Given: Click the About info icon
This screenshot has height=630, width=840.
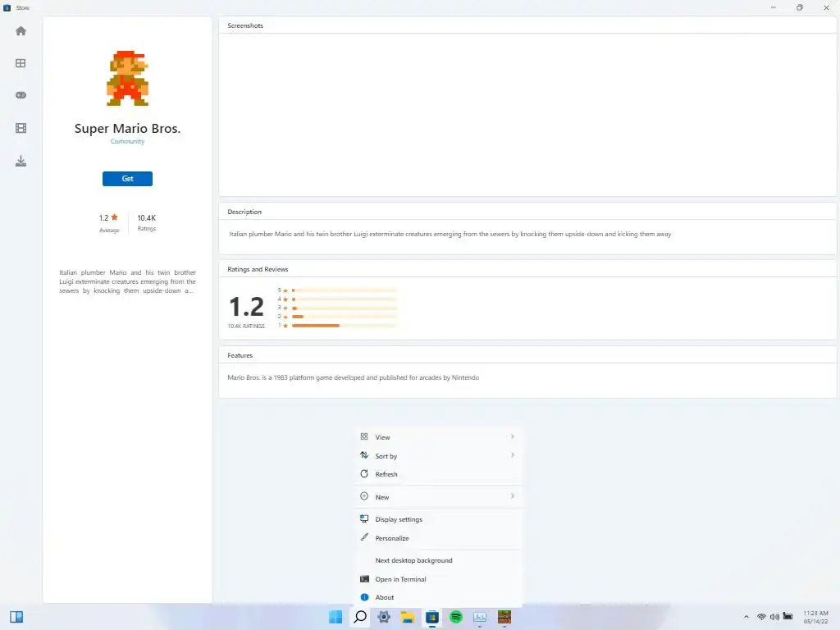Looking at the screenshot, I should (x=364, y=597).
